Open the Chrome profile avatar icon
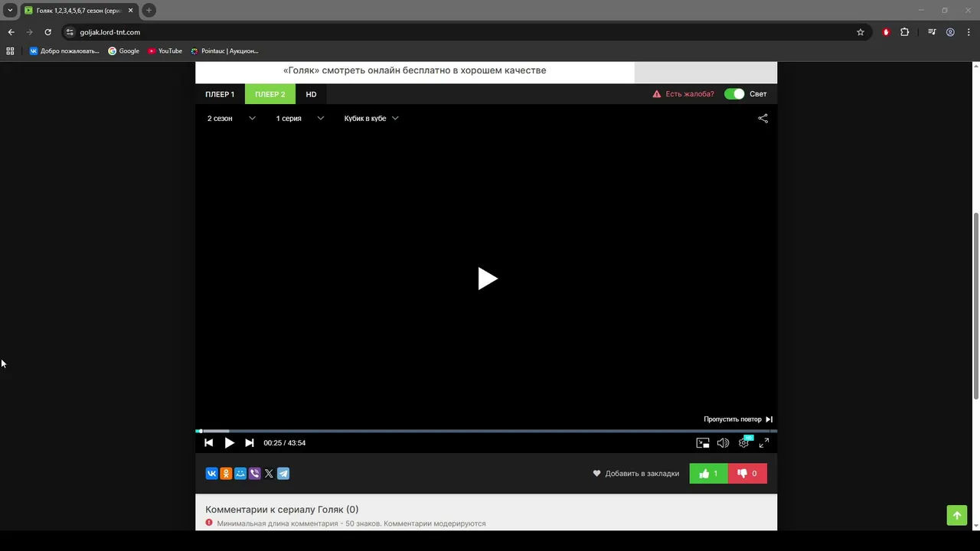The height and width of the screenshot is (551, 980). [950, 32]
